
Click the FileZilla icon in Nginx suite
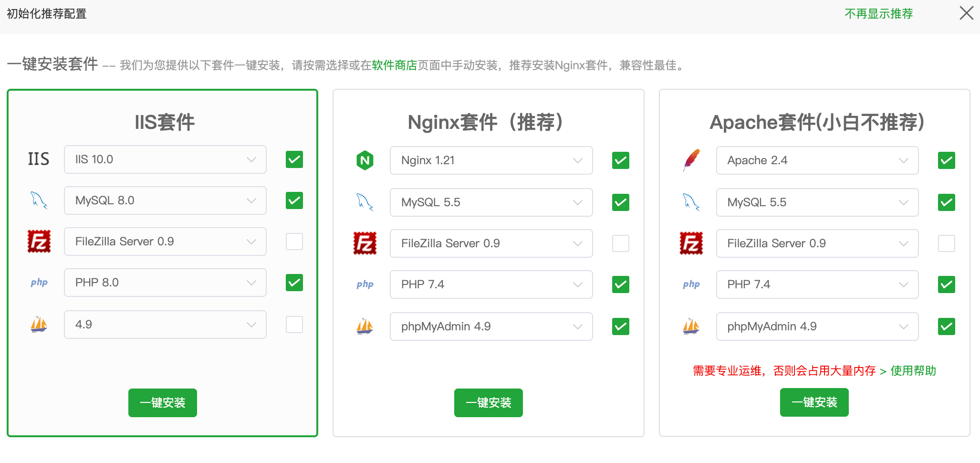coord(365,243)
